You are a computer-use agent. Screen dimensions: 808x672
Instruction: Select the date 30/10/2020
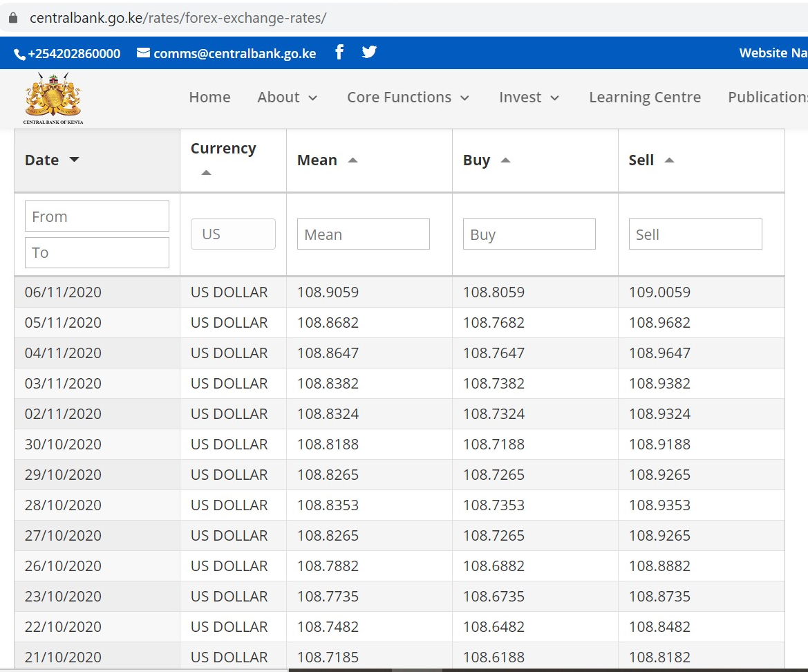63,445
